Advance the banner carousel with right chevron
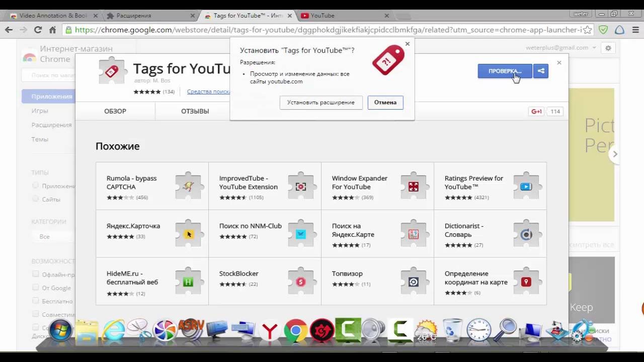644x362 pixels. click(x=614, y=154)
